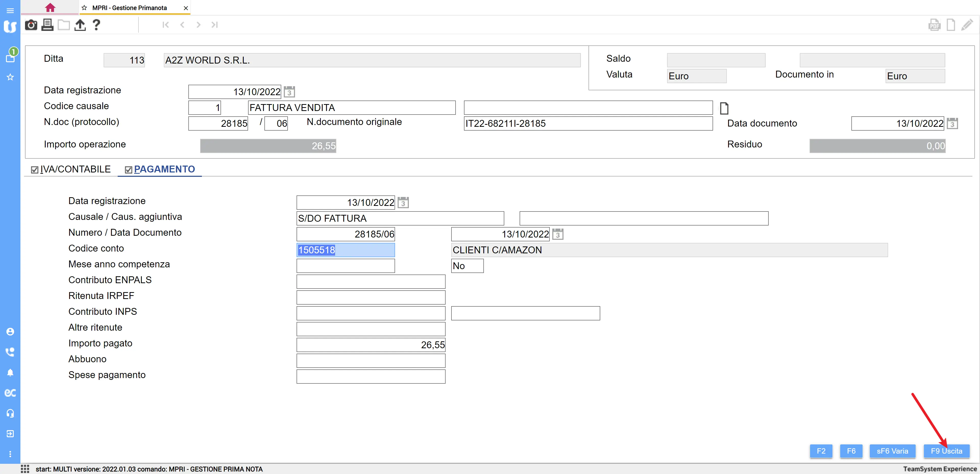
Task: Select the IVA/CONTABILE tab label
Action: (75, 169)
